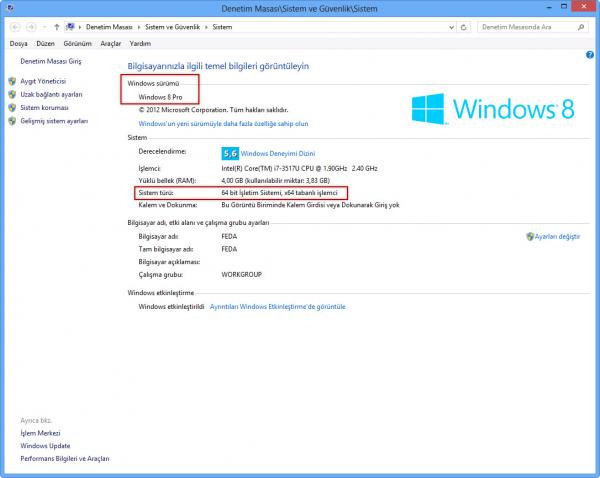Click the shield icon beside 'Aygıt Yöneticisi'
Screen dimensions: 600x478
tap(12, 81)
